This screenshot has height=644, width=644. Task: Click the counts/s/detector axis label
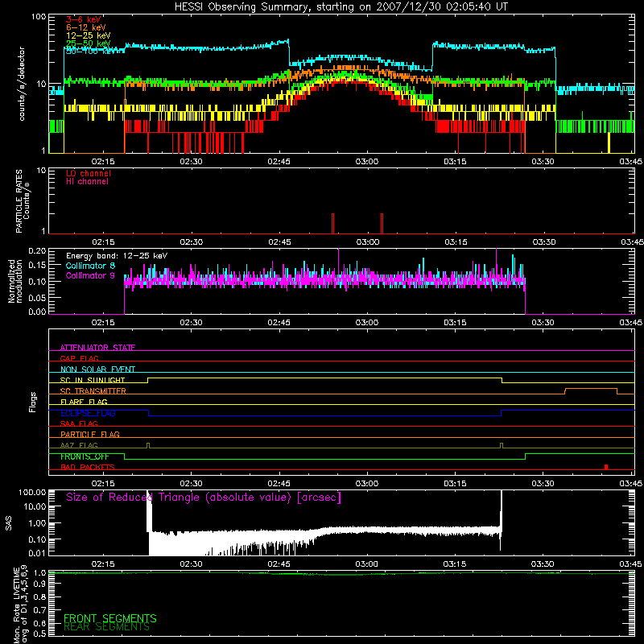[x=22, y=84]
